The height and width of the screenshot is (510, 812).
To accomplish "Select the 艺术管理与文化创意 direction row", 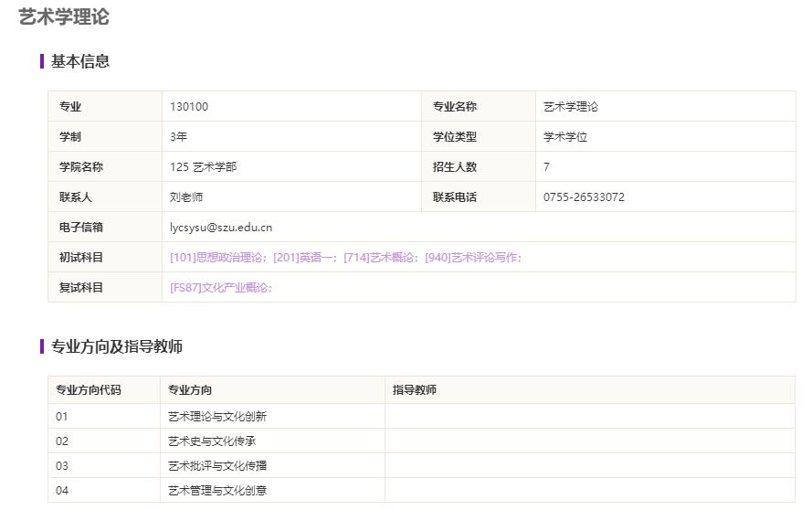I will point(217,491).
